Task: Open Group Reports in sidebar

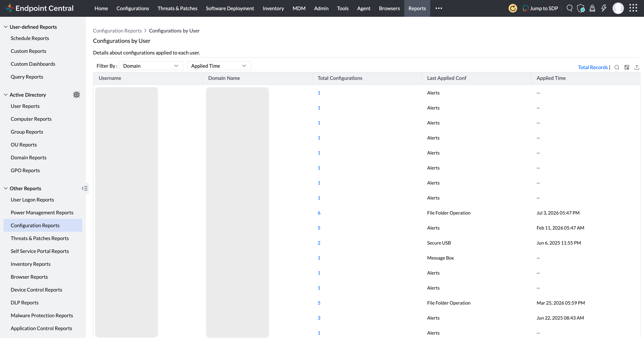Action: [x=27, y=132]
